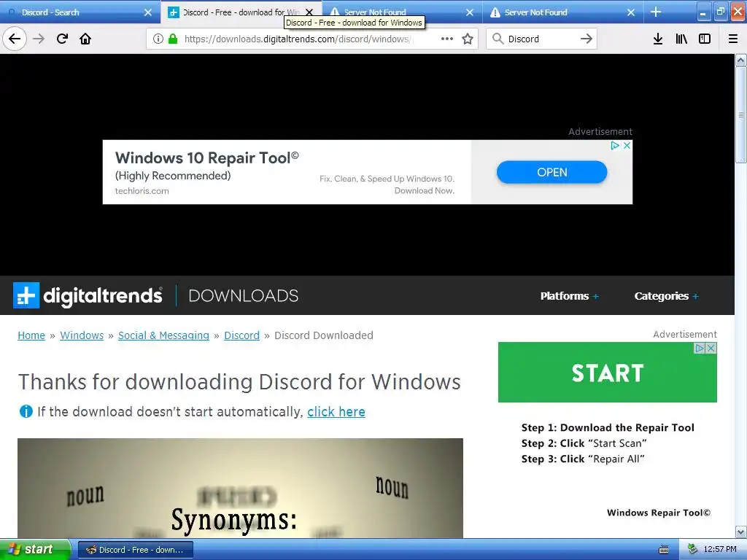This screenshot has height=560, width=747.
Task: Click the digitaltrends wordmark
Action: click(x=102, y=296)
